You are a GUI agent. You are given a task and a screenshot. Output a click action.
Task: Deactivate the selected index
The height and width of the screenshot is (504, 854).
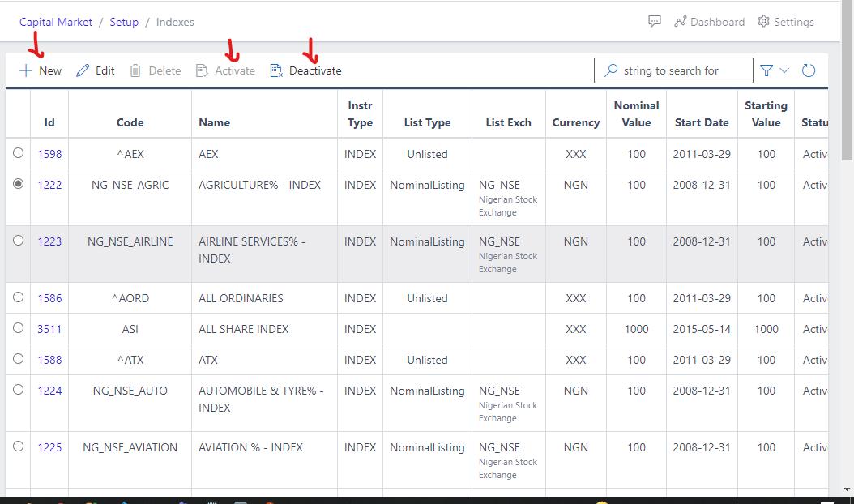(305, 70)
